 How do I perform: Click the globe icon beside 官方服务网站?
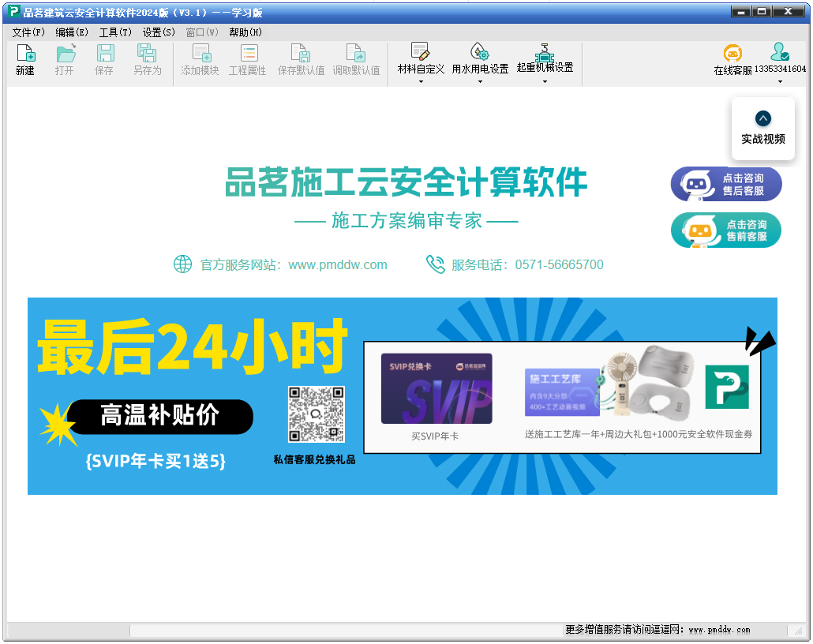pyautogui.click(x=182, y=264)
